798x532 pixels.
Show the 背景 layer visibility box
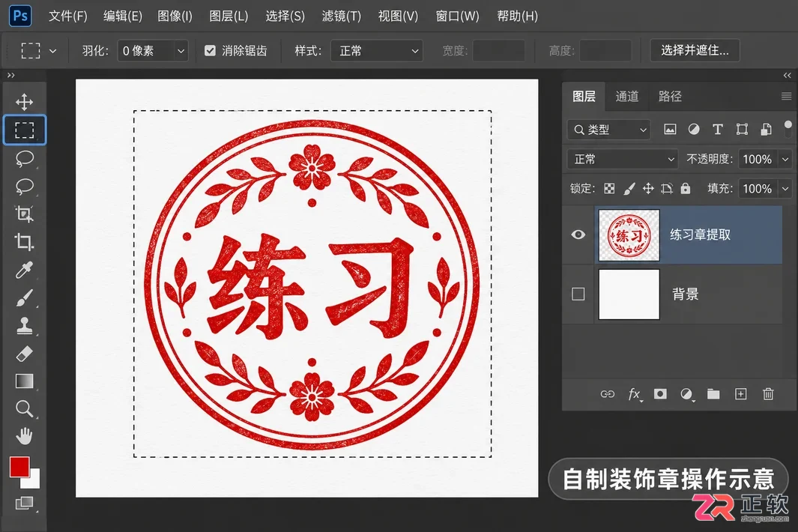tap(578, 294)
